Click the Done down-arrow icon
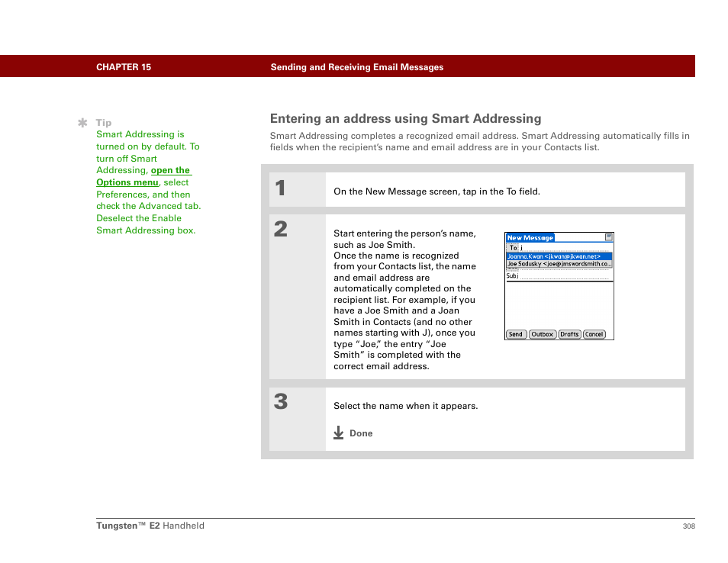This screenshot has width=728, height=563. 338,433
